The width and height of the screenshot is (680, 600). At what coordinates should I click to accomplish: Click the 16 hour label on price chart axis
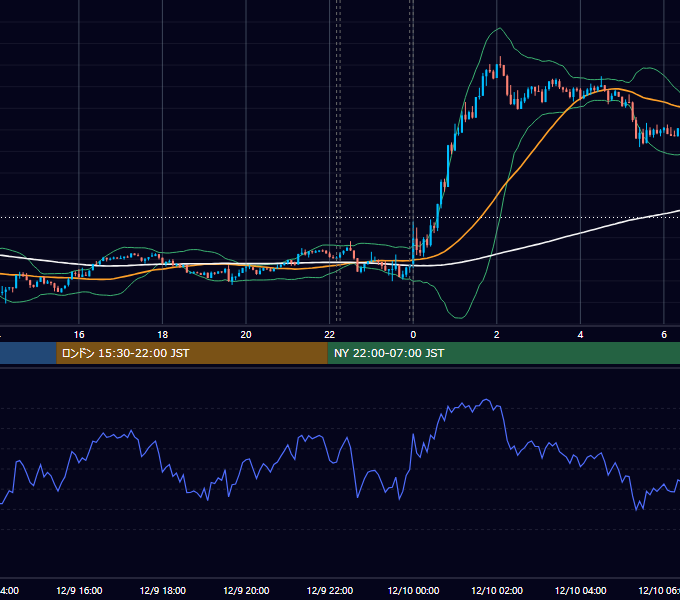[79, 335]
